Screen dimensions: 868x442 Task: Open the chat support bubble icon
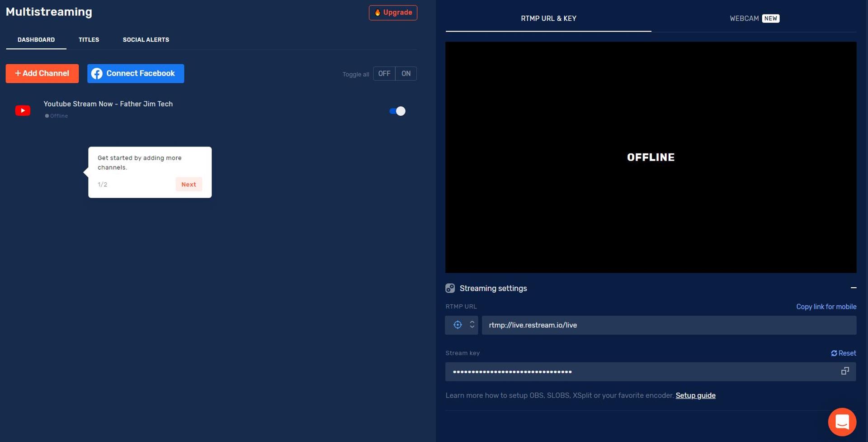(x=842, y=422)
